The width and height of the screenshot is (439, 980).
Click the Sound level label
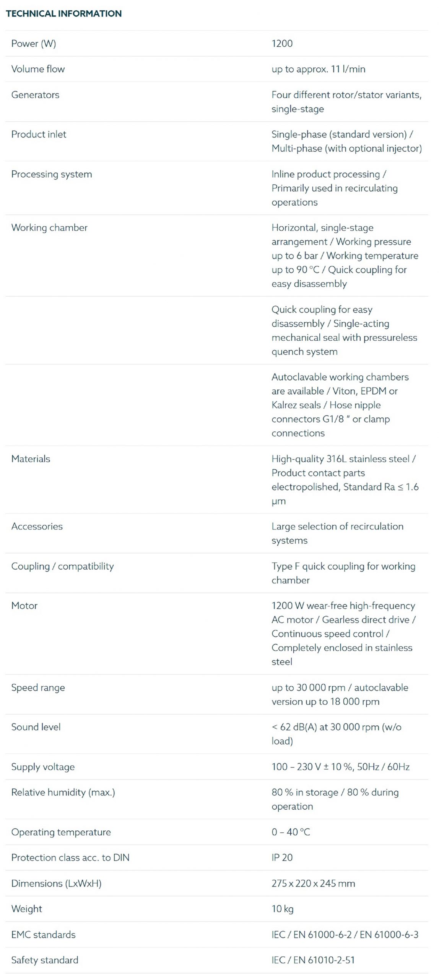(36, 727)
